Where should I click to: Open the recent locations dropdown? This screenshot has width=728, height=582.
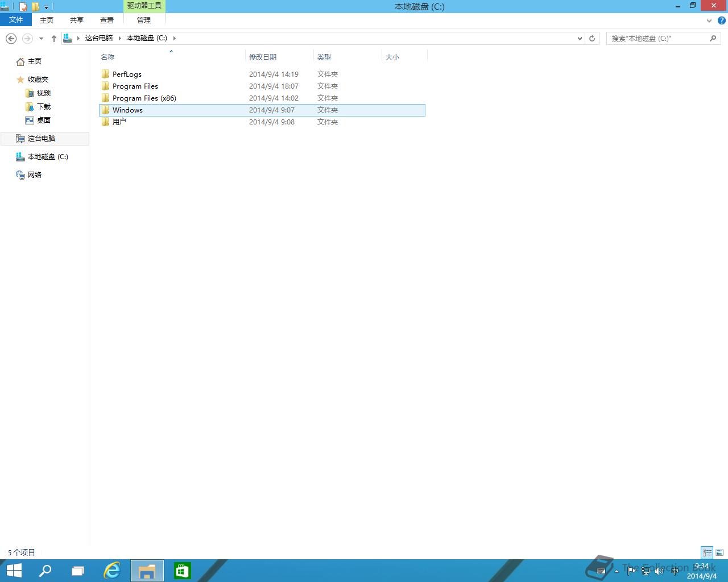click(41, 39)
